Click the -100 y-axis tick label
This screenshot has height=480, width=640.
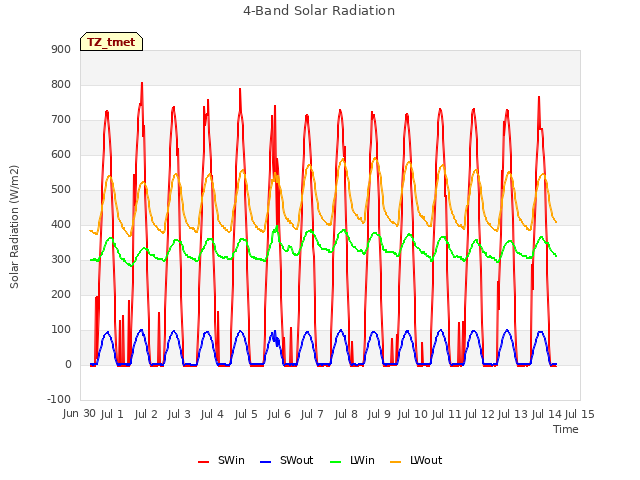click(x=59, y=399)
